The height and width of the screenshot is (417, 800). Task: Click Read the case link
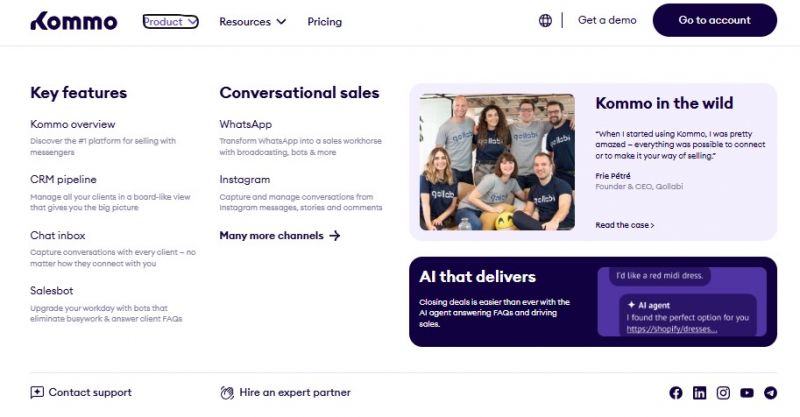[624, 225]
